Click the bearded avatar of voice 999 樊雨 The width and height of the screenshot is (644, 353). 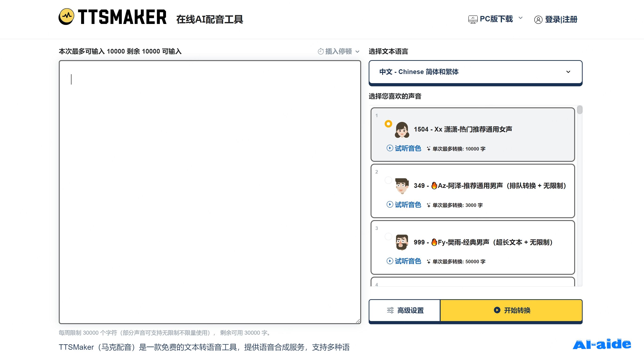click(402, 242)
